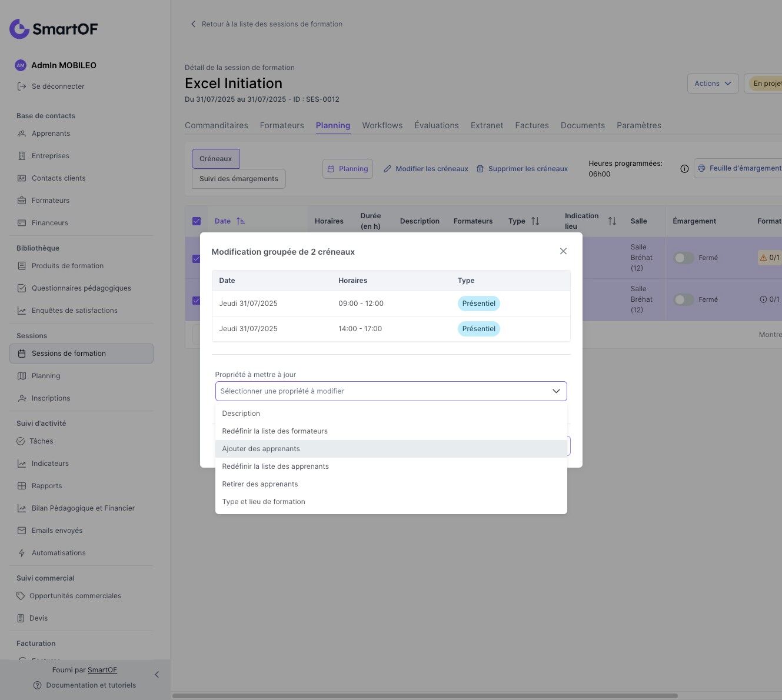Viewport: 782px width, 700px height.
Task: Click the Présentiel badge for 09:00 - 12:00
Action: [479, 304]
